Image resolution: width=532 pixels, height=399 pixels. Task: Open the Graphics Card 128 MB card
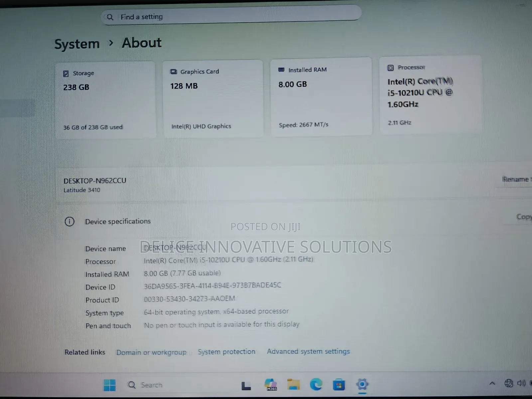[213, 98]
